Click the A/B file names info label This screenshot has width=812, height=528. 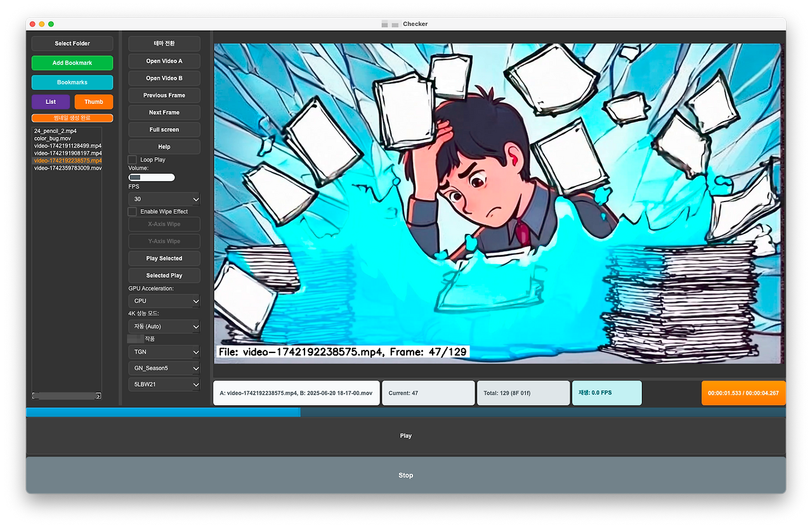(296, 393)
